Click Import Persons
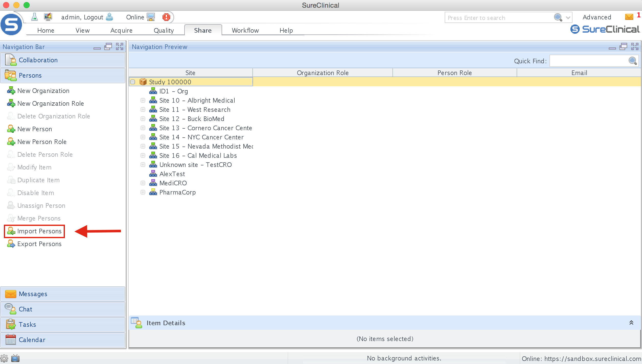 pyautogui.click(x=35, y=231)
